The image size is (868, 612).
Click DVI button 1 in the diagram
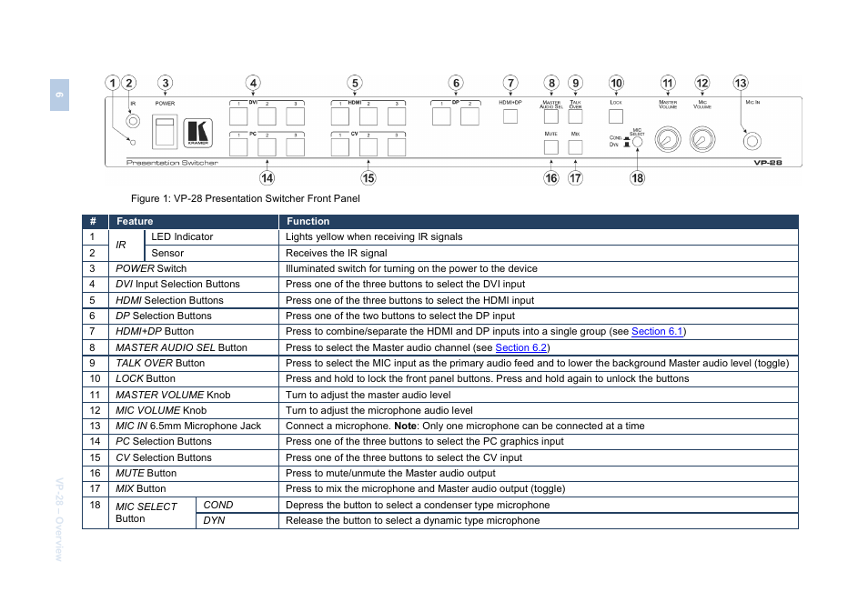[x=238, y=116]
